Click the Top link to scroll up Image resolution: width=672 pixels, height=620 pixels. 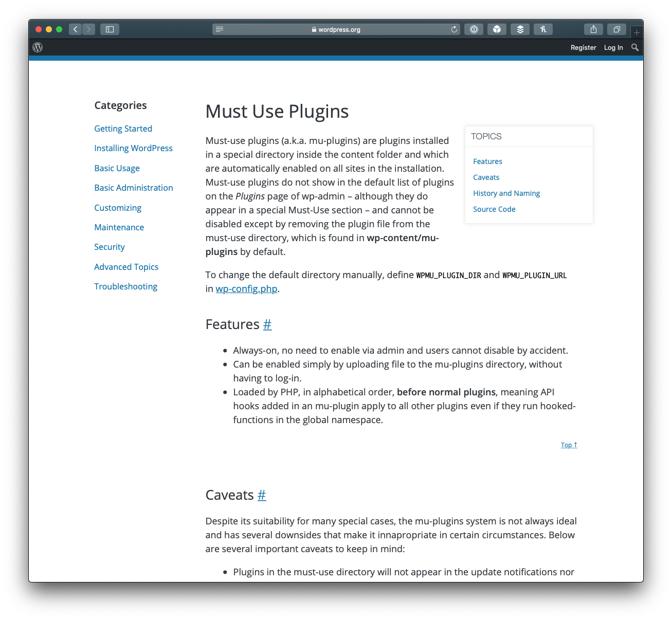pyautogui.click(x=569, y=445)
